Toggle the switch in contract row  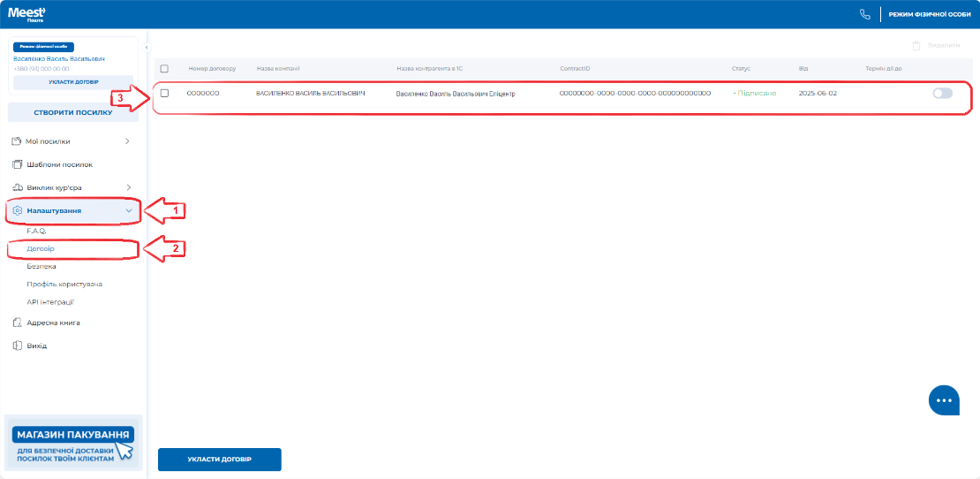[x=943, y=93]
